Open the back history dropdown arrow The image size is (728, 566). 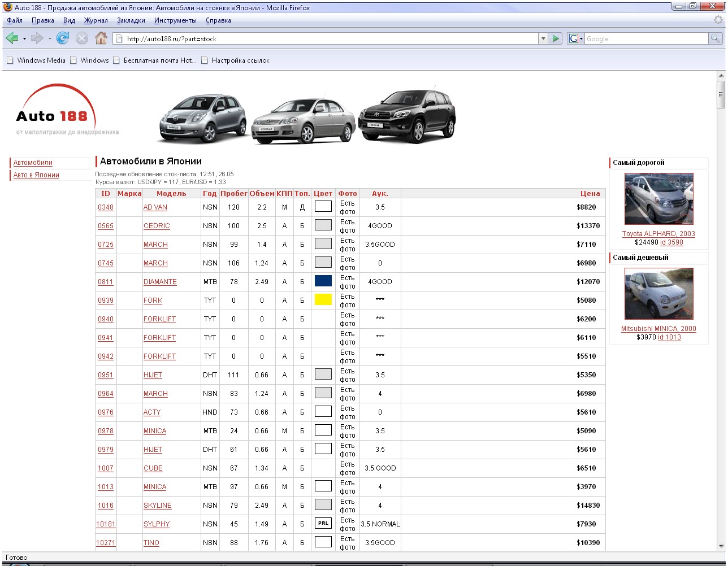tap(24, 39)
